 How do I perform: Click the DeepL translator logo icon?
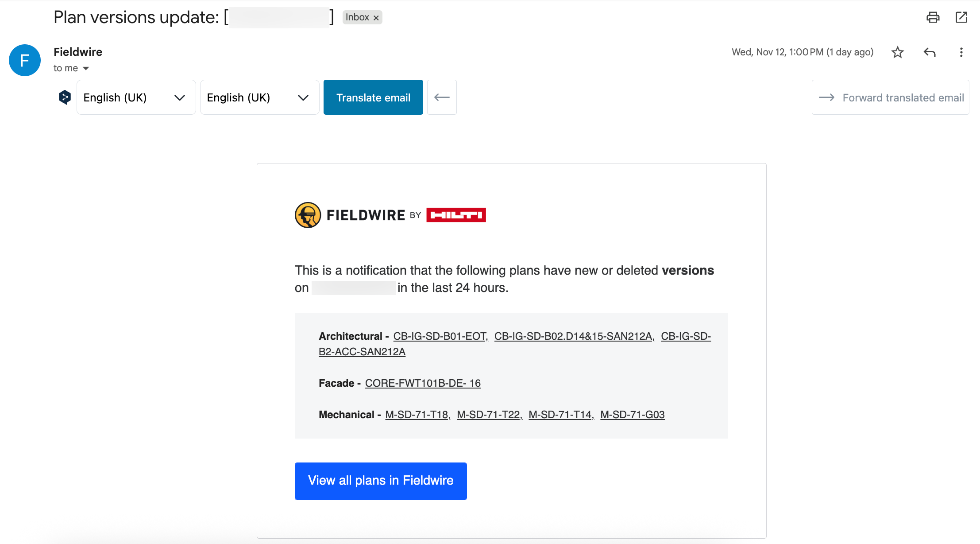click(x=65, y=97)
